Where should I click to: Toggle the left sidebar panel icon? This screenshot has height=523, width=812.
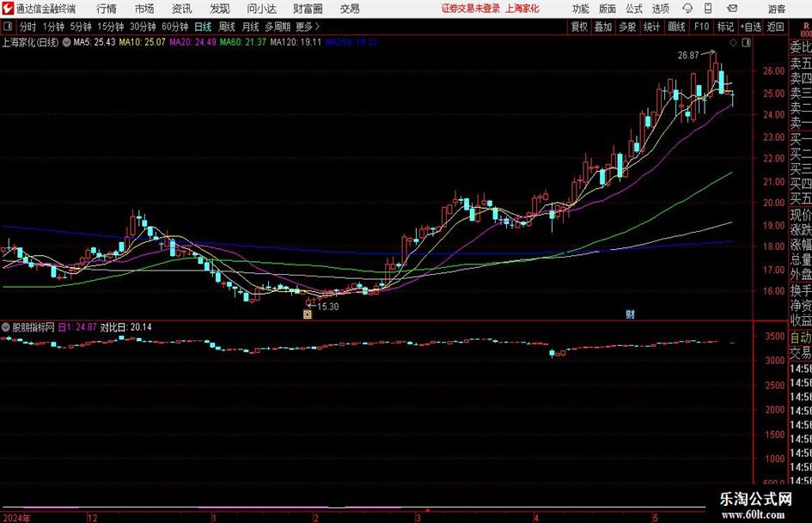[7, 27]
